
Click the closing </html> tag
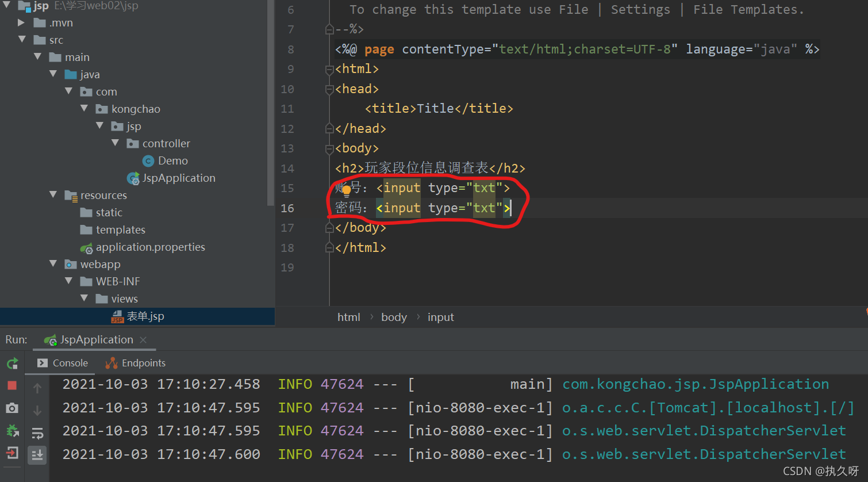tap(360, 248)
